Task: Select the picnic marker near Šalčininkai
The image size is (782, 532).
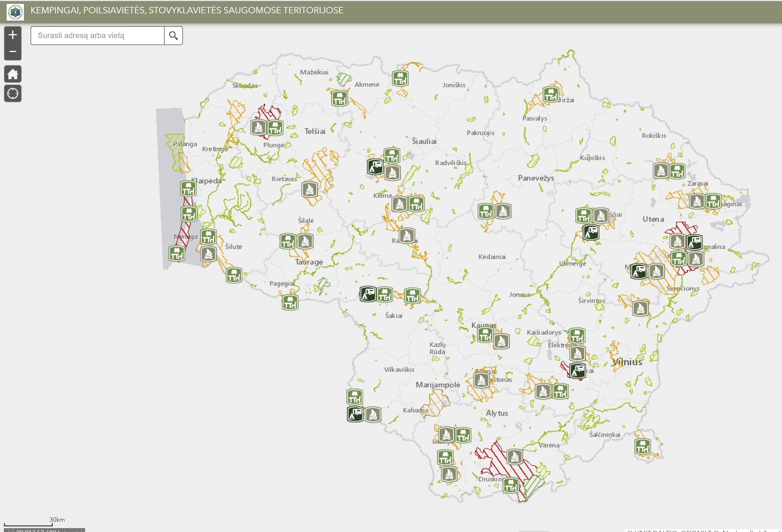Action: point(642,447)
